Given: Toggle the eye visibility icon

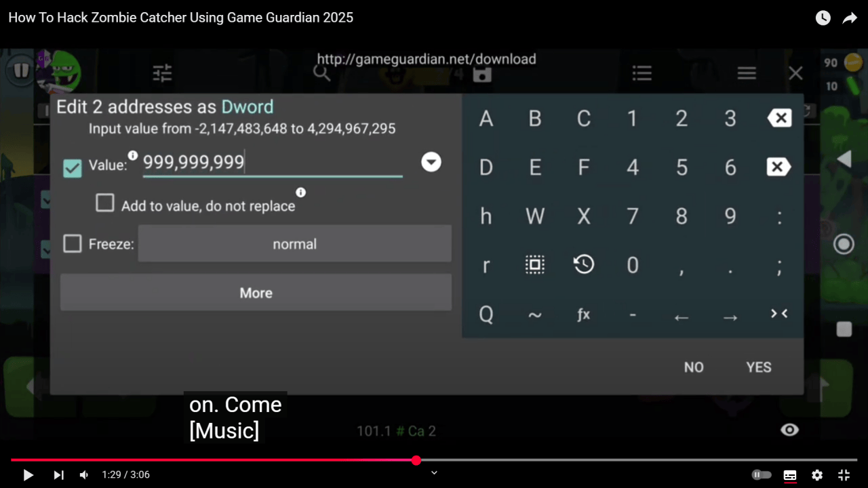Looking at the screenshot, I should tap(789, 430).
